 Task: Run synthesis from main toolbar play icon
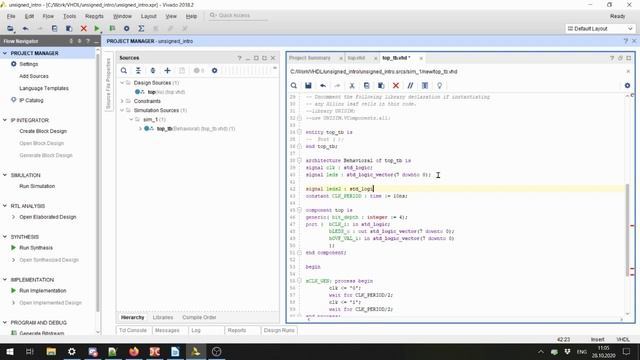97,29
